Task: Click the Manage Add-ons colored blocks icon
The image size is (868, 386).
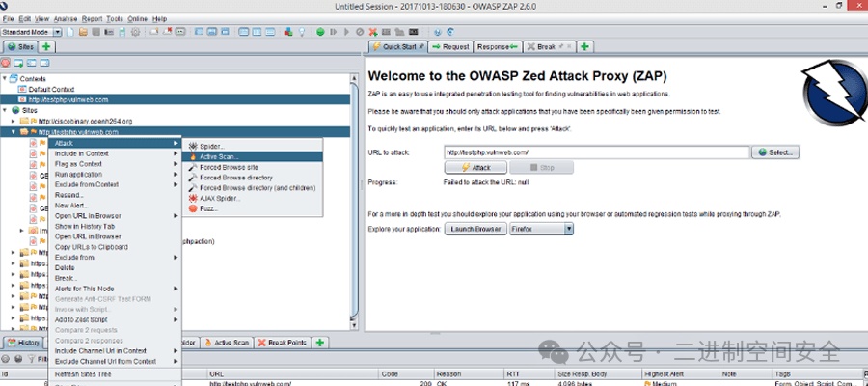Action: (x=287, y=32)
